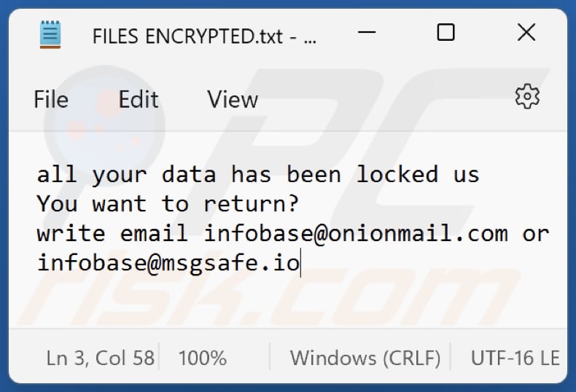The image size is (576, 392).
Task: Click the Notepad app icon in title bar
Action: tap(50, 34)
